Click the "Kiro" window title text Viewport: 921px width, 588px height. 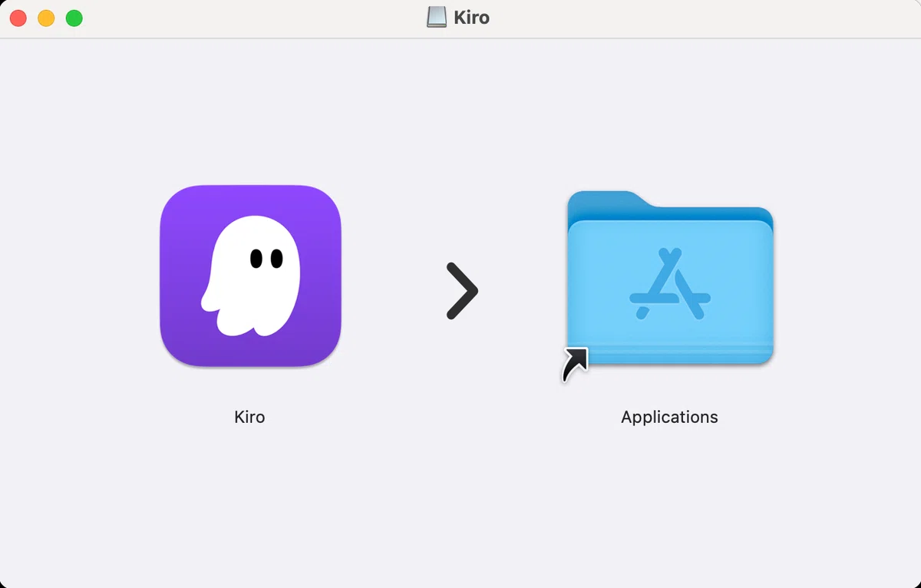coord(471,18)
